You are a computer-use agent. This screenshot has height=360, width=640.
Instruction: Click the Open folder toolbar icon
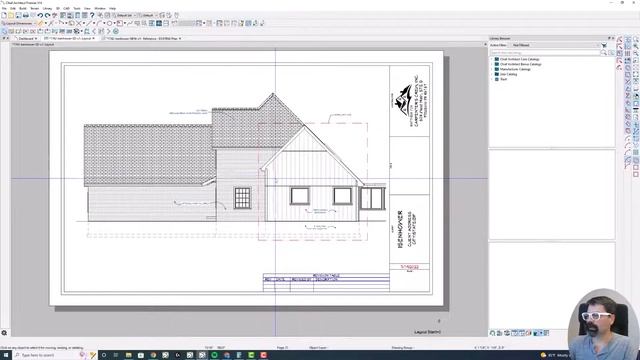pos(11,16)
